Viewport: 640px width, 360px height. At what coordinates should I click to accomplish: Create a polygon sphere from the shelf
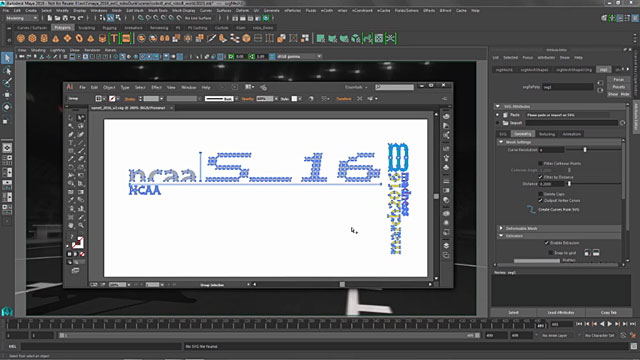tap(20, 38)
